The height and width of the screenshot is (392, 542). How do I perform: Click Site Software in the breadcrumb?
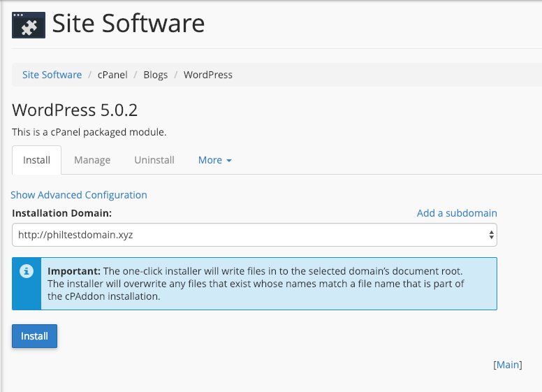[x=52, y=75]
